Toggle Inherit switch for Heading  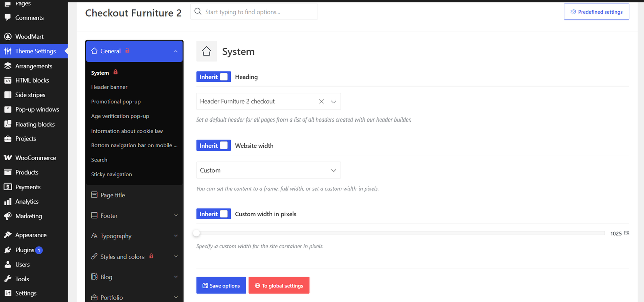[x=213, y=77]
